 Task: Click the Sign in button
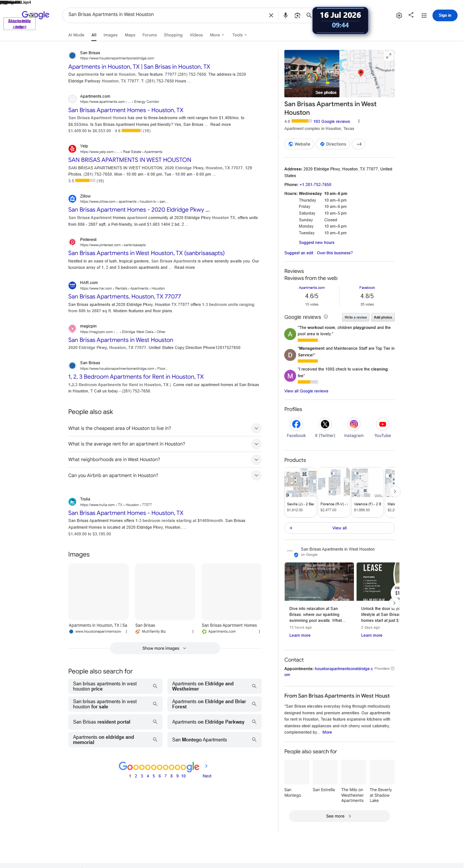tap(445, 15)
